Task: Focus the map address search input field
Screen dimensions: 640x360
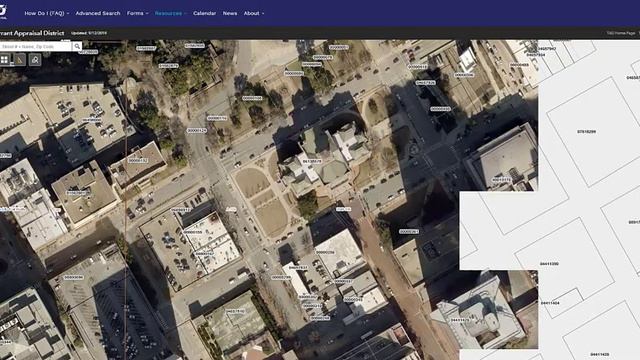Action: coord(36,47)
